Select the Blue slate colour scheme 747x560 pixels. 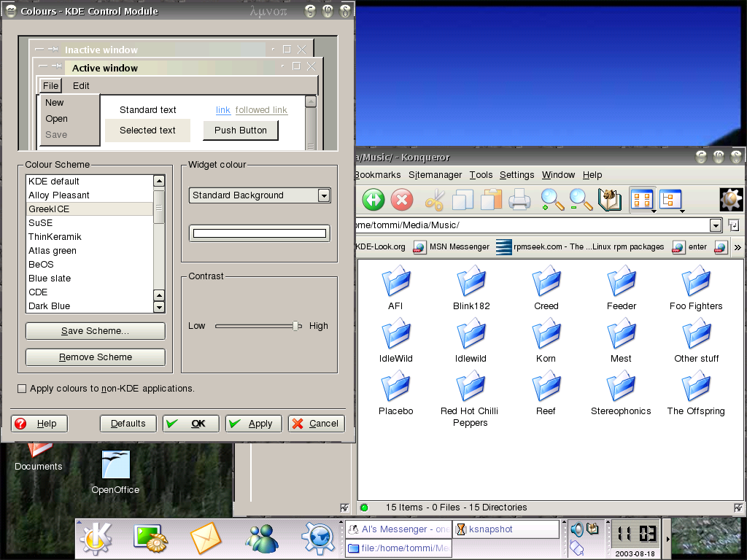[90, 278]
